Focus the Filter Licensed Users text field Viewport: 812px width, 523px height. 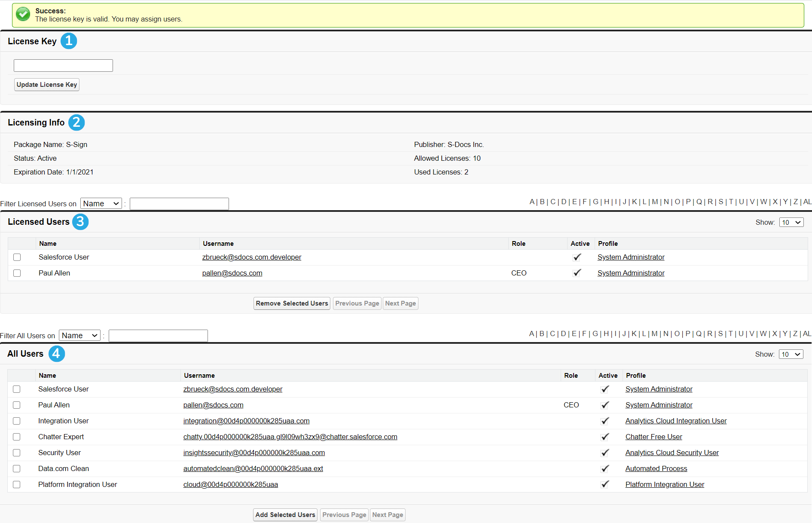coord(179,204)
